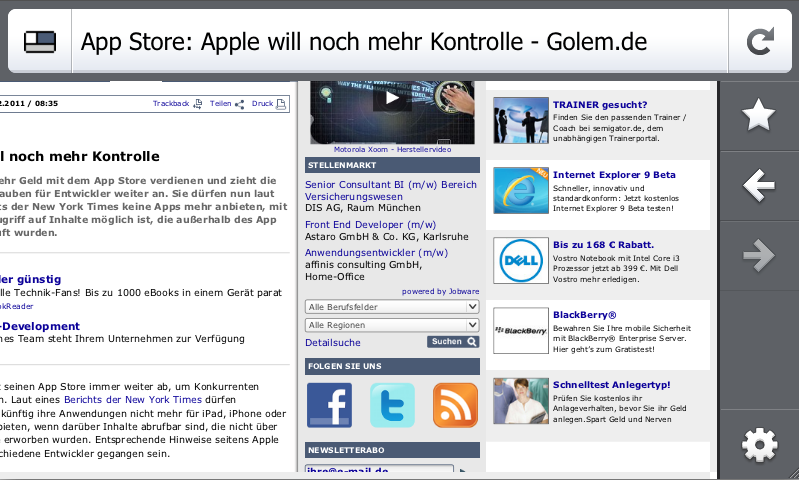This screenshot has width=799, height=480.
Task: Click the newsletter e-mail input field
Action: coord(379,471)
